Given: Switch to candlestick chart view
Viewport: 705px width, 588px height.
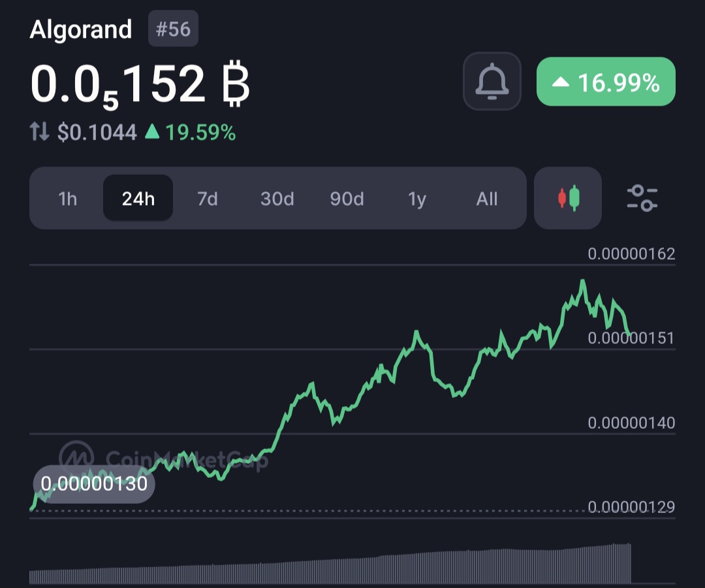Looking at the screenshot, I should coord(567,198).
